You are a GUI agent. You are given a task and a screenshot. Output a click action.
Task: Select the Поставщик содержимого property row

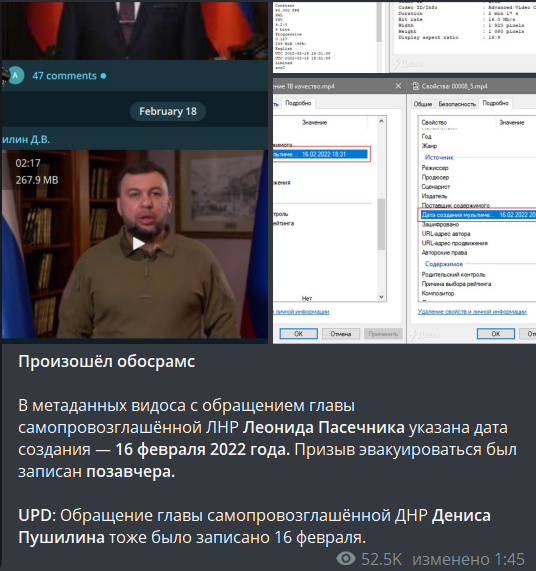tap(456, 206)
